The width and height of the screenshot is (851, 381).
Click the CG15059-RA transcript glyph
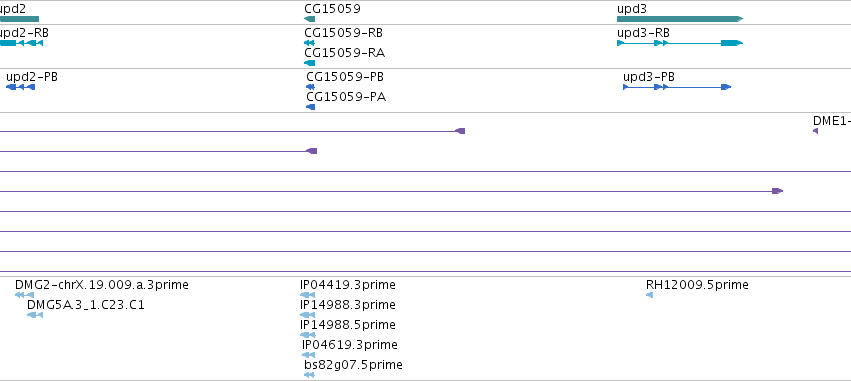point(309,63)
